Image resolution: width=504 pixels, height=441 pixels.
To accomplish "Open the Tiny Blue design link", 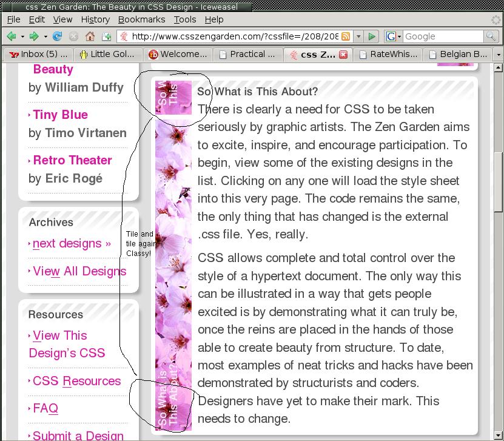I will (x=60, y=115).
